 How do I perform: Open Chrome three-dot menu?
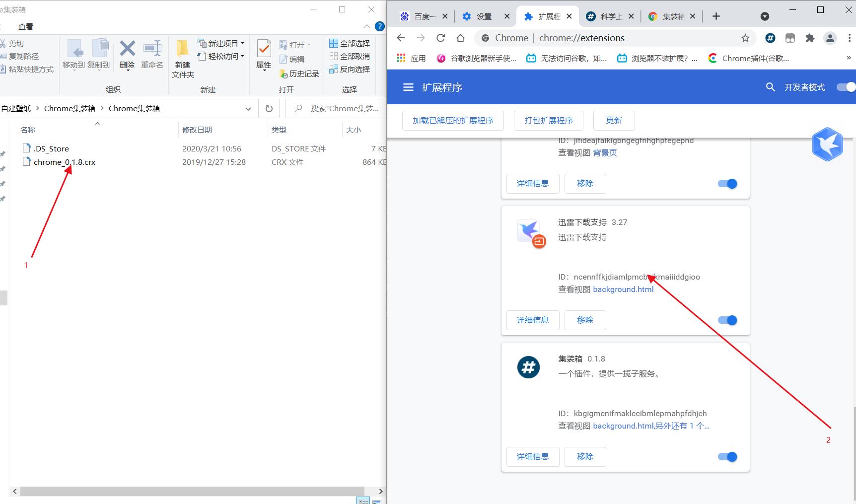tap(849, 38)
